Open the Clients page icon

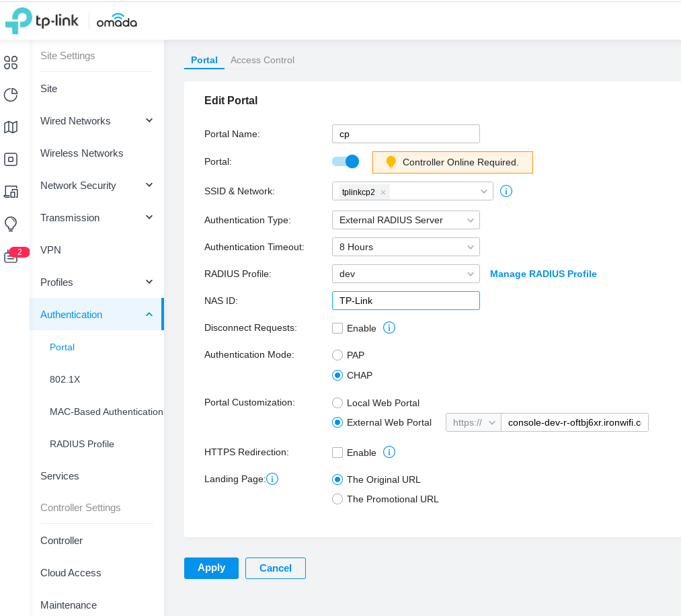10,191
